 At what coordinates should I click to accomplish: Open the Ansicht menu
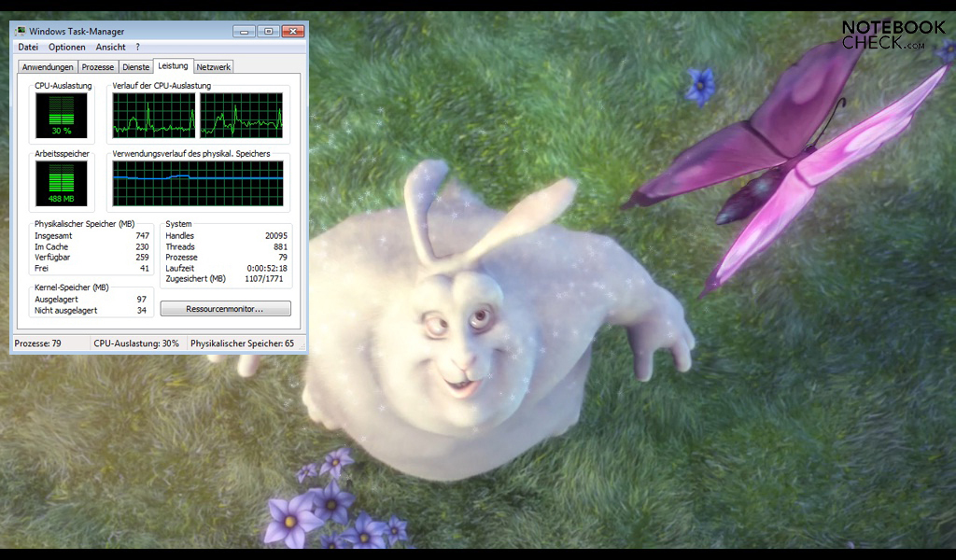coord(110,47)
